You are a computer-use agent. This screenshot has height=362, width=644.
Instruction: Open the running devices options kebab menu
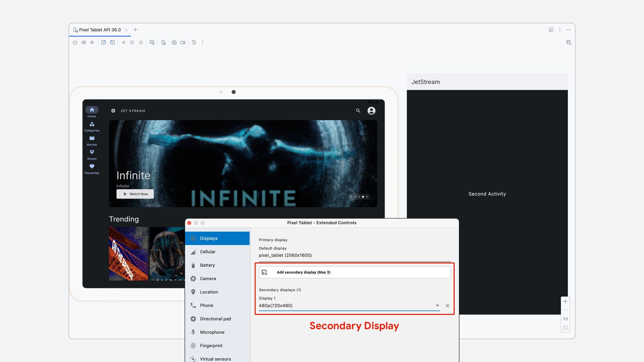(560, 30)
